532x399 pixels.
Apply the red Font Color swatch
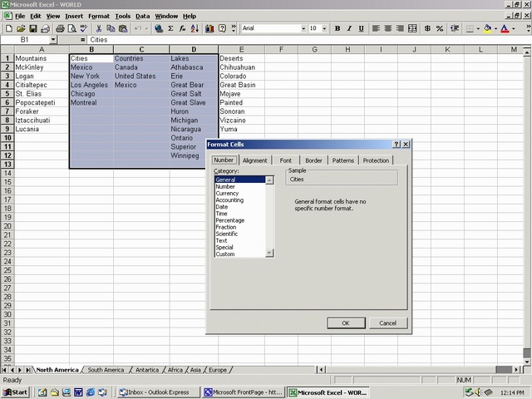(505, 28)
